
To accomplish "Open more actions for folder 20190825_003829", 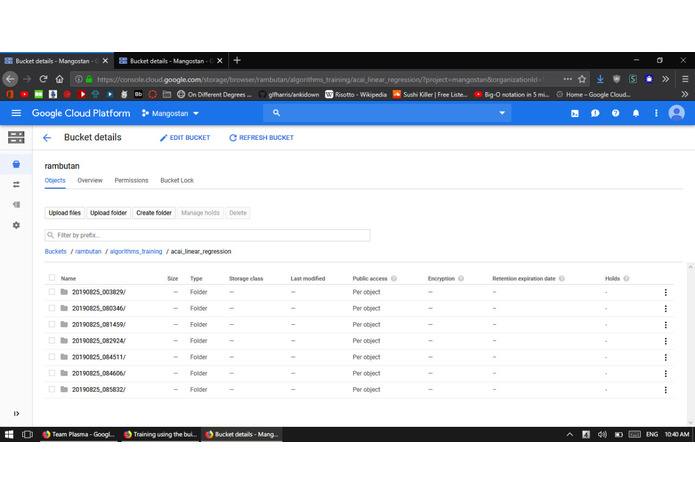I will (665, 292).
